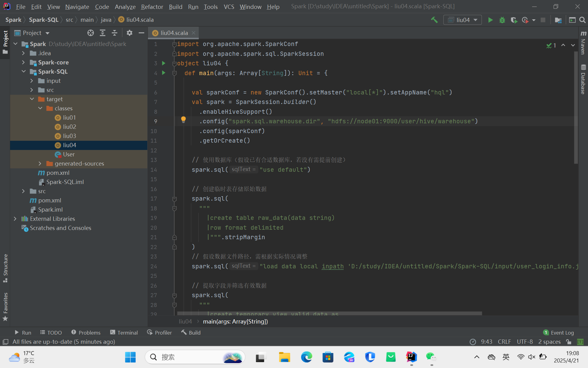The image size is (588, 368).
Task: Run liu04 with green play button
Action: 490,20
